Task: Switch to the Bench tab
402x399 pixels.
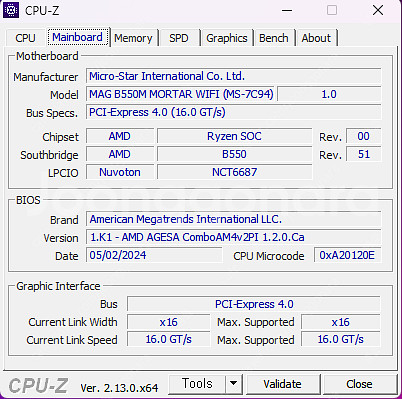Action: pyautogui.click(x=274, y=38)
